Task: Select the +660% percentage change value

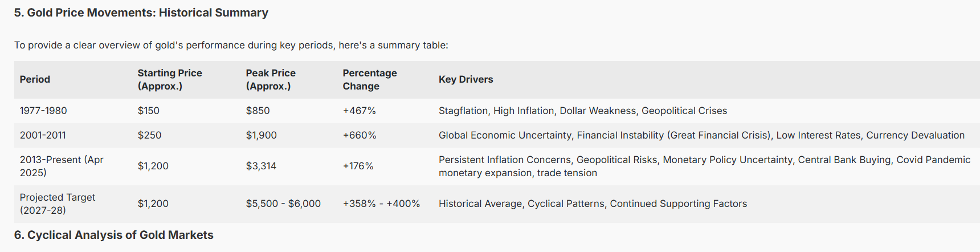Action: tap(359, 135)
